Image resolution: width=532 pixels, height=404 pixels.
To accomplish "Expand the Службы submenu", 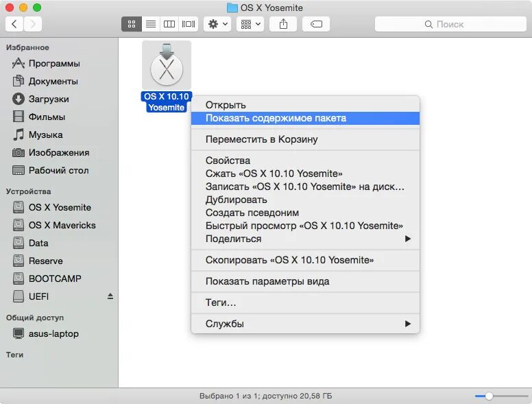I will (x=305, y=324).
